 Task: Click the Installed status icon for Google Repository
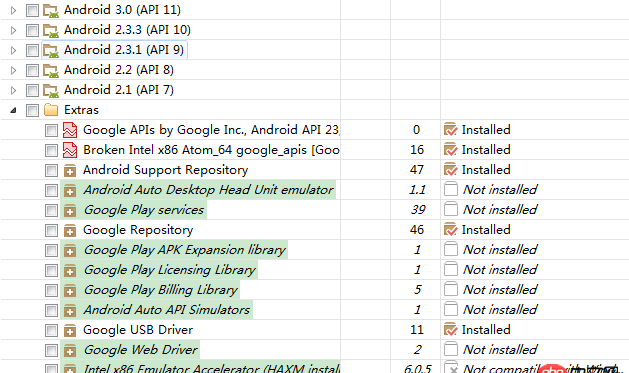[x=450, y=230]
